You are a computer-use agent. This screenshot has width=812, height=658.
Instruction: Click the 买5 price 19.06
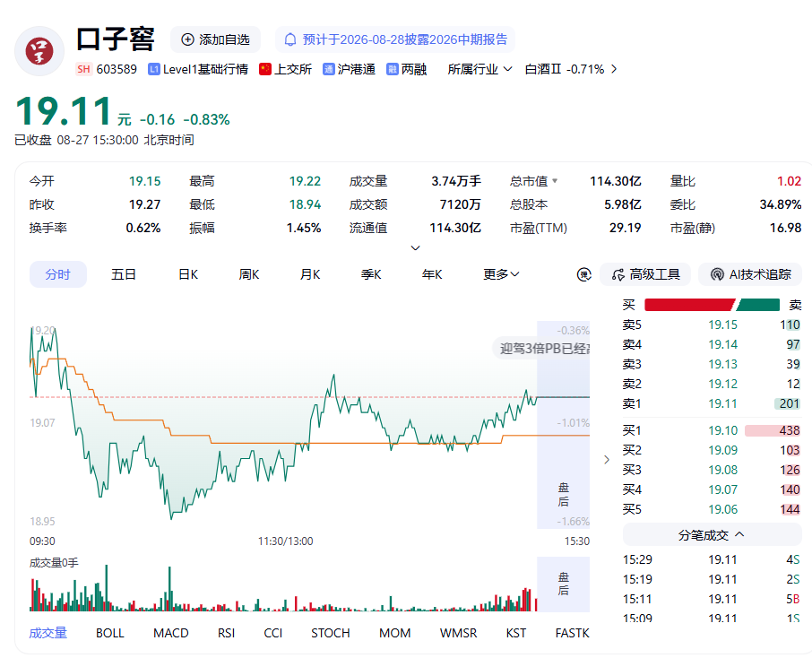(x=723, y=509)
